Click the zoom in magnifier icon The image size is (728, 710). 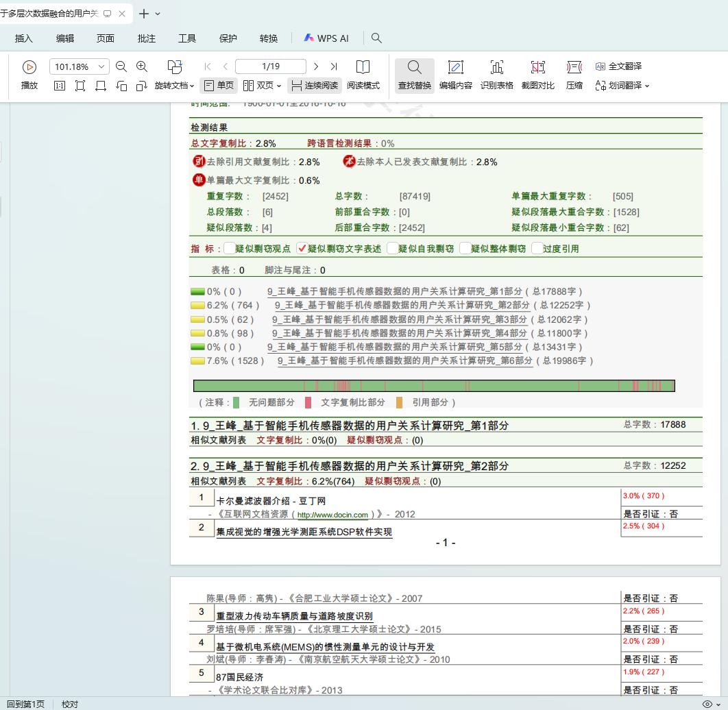coord(142,66)
